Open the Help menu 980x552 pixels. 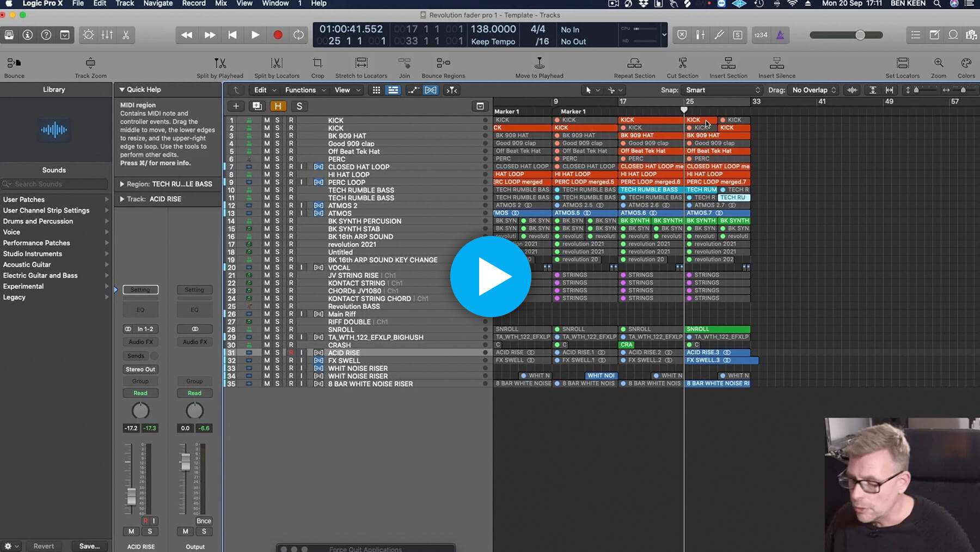click(318, 3)
